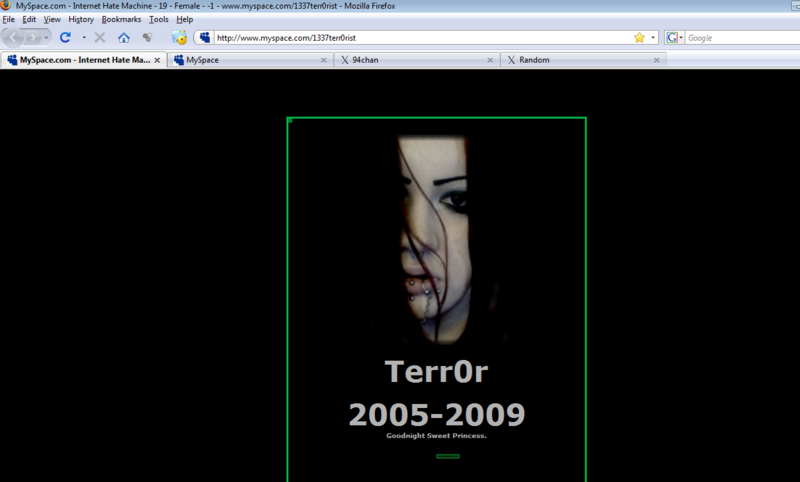Image resolution: width=800 pixels, height=482 pixels.
Task: Click the smiley folder toolbar icon
Action: tap(179, 38)
